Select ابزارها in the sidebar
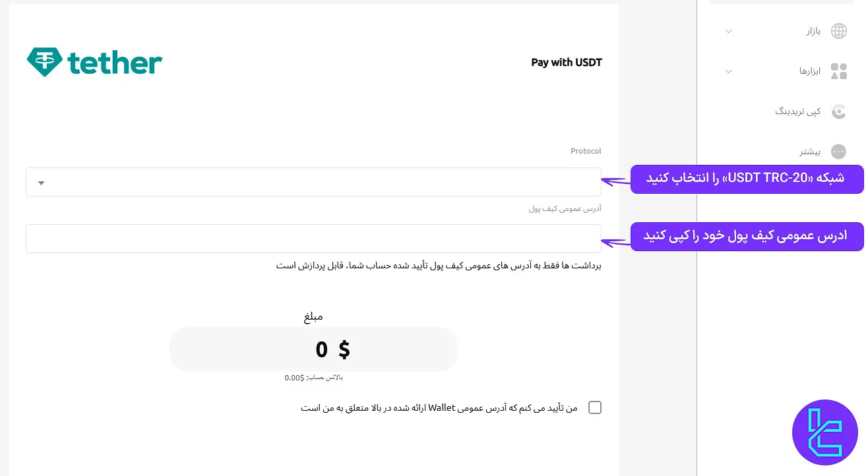Viewport: 868px width, 476px height. pyautogui.click(x=809, y=71)
